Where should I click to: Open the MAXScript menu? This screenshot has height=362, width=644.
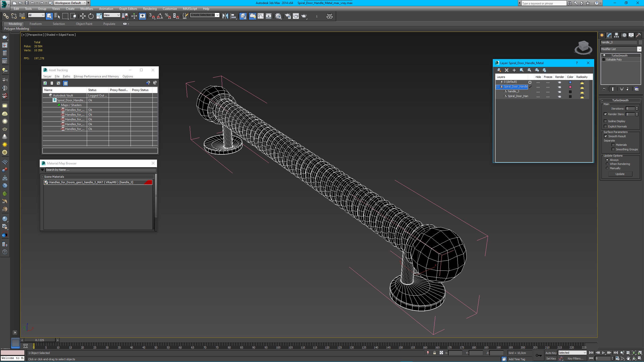190,9
